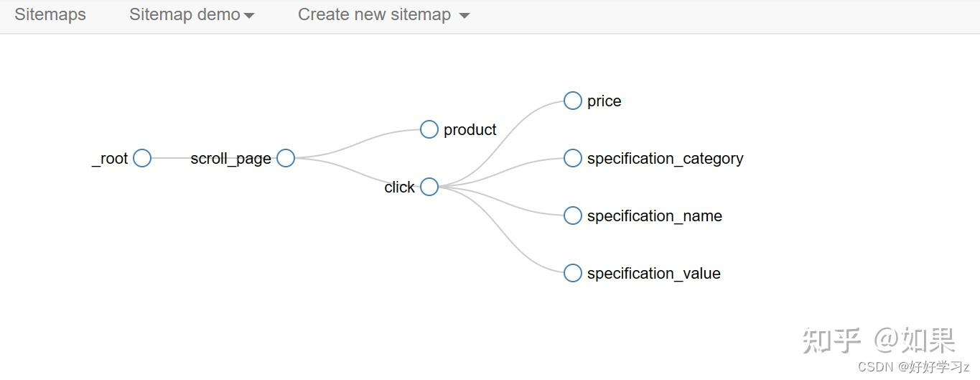Select the product label text
This screenshot has width=980, height=380.
pyautogui.click(x=470, y=130)
